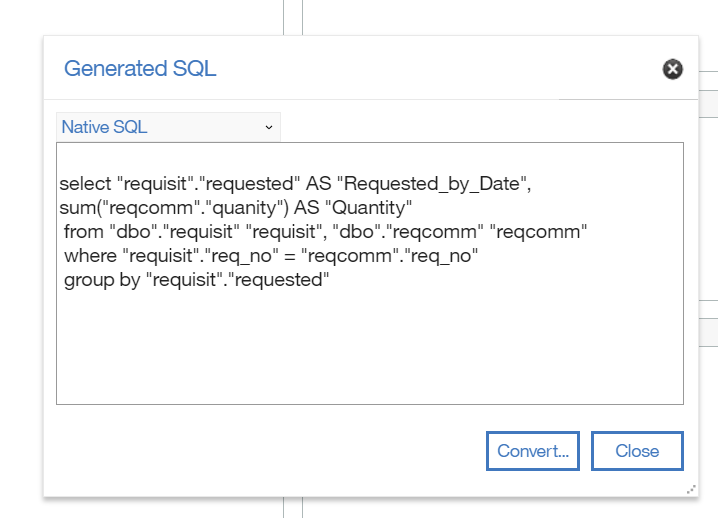The image size is (718, 518).
Task: Click the "Quantity" alias in SQL text
Action: coord(369,207)
